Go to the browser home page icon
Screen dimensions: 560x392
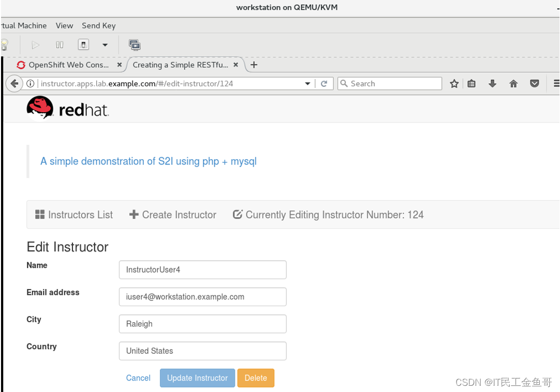coord(513,84)
